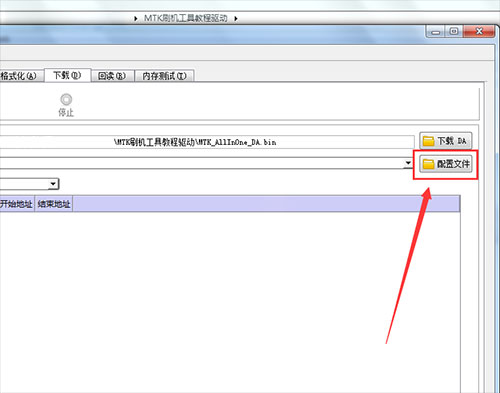The height and width of the screenshot is (393, 500).
Task: Expand small dropdown above the address table
Action: click(x=53, y=184)
